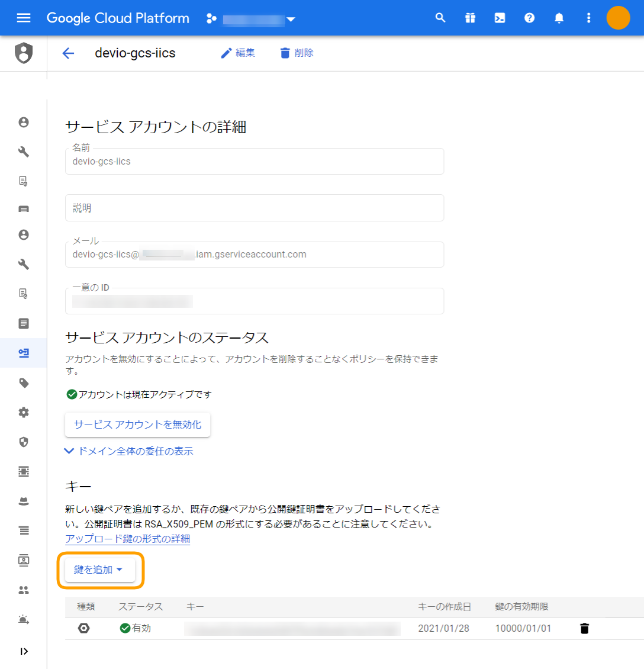Click the 10000/01/01 expiry date
Viewport: 644px width, 669px height.
click(523, 629)
